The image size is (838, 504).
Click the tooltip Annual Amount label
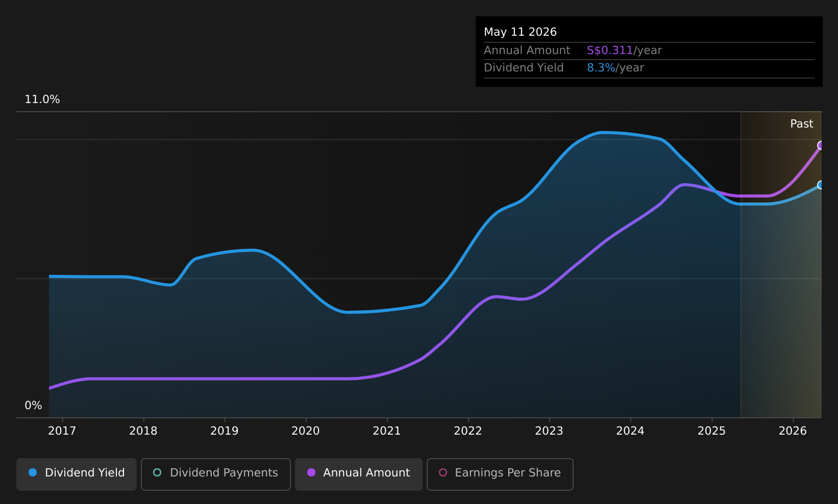(x=527, y=51)
